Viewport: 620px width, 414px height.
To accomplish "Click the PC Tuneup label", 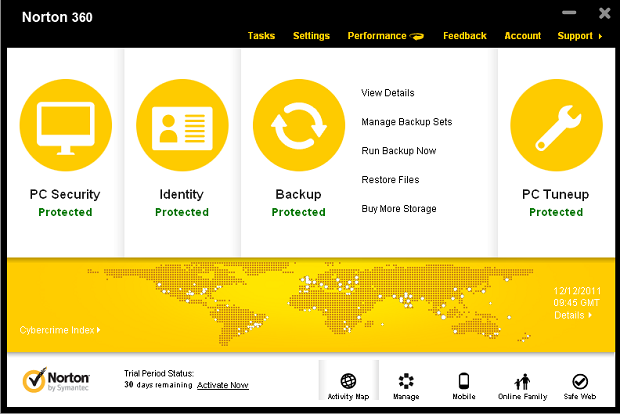I will (556, 194).
